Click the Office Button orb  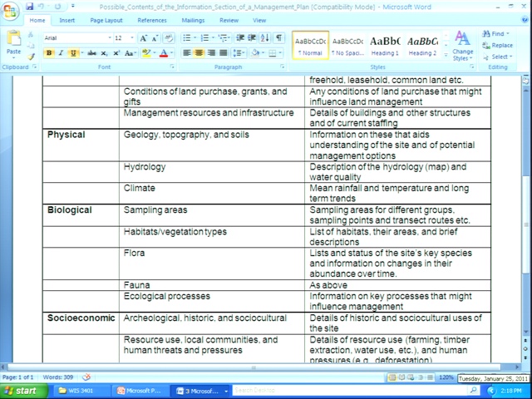pyautogui.click(x=10, y=11)
